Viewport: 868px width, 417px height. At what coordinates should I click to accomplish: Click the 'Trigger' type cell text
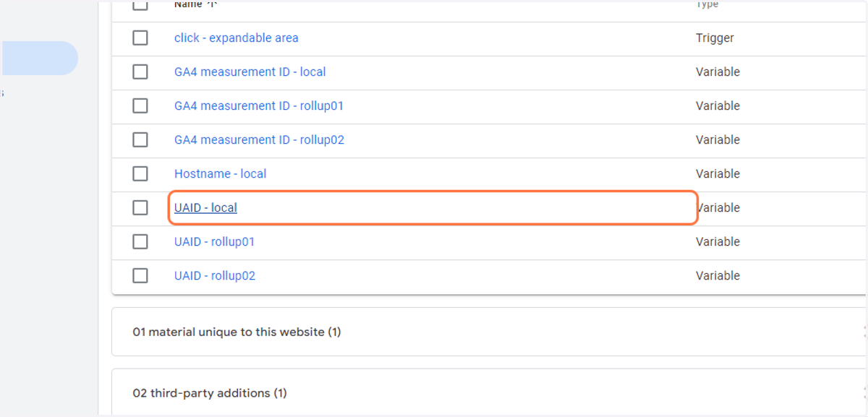pyautogui.click(x=715, y=38)
